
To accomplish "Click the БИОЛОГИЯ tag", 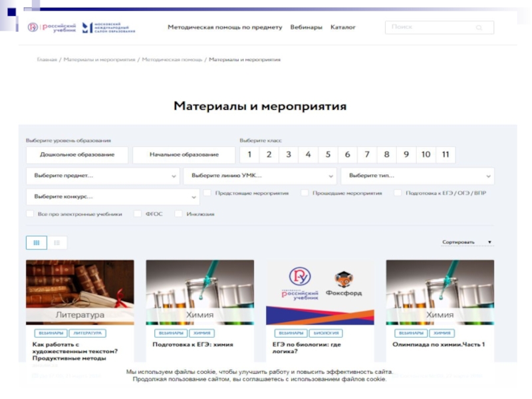I will point(326,333).
